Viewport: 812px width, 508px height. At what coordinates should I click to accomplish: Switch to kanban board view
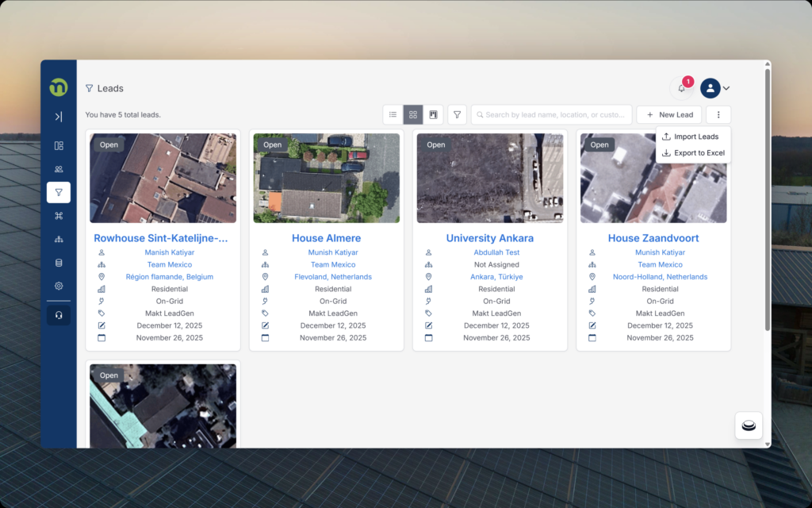pyautogui.click(x=433, y=115)
